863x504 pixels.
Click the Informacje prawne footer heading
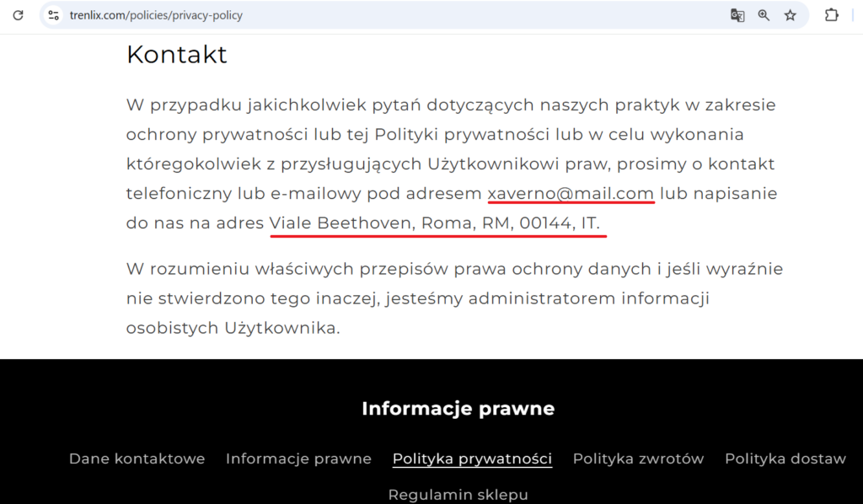pos(458,408)
